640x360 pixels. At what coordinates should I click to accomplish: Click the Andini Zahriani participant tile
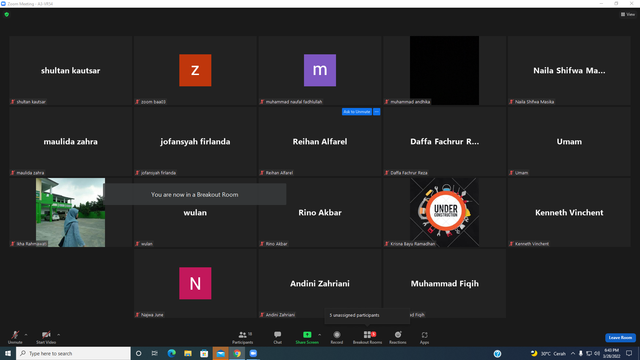coord(320,283)
